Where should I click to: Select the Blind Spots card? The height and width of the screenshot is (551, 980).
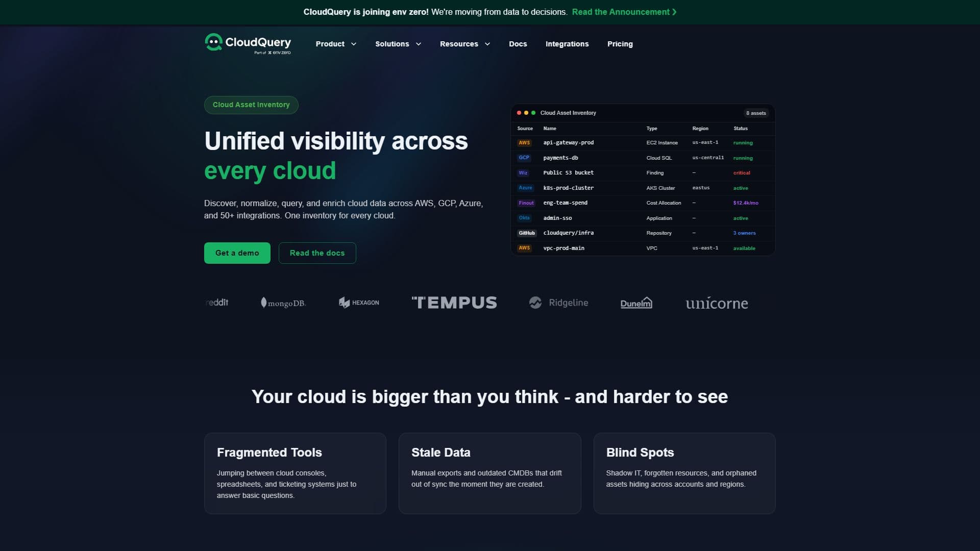click(684, 473)
